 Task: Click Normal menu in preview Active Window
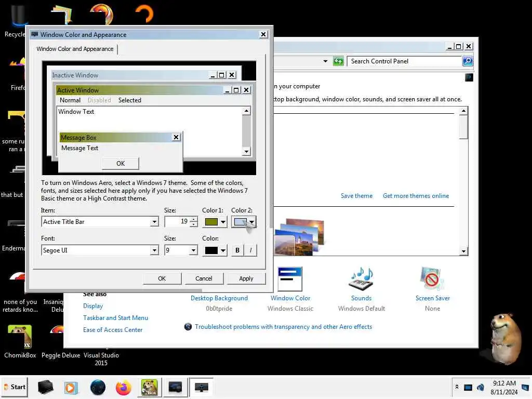coord(70,100)
